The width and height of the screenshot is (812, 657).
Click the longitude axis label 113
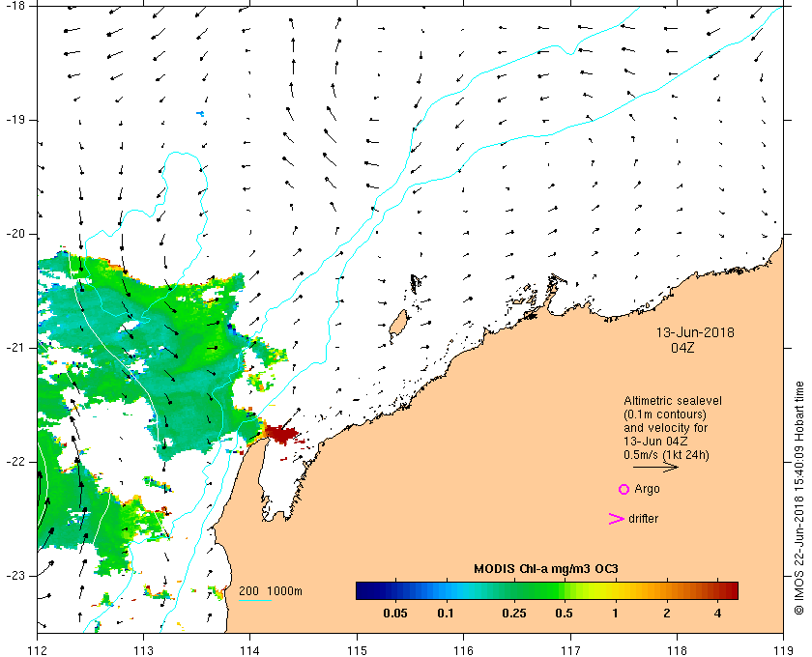coord(143,650)
